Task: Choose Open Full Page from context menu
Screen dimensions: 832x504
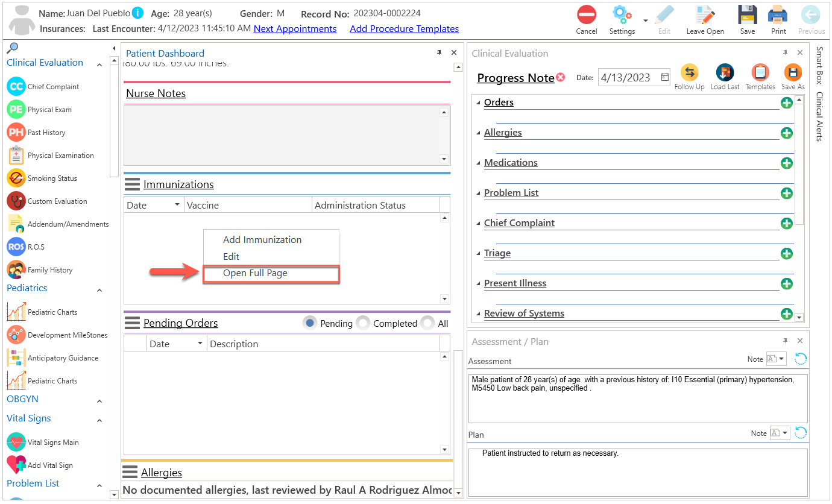Action: pyautogui.click(x=271, y=273)
